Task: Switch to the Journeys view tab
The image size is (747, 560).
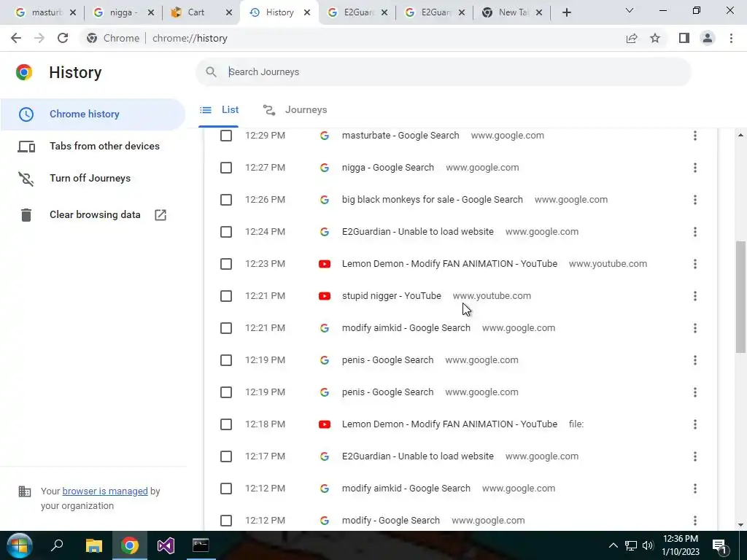Action: (295, 110)
